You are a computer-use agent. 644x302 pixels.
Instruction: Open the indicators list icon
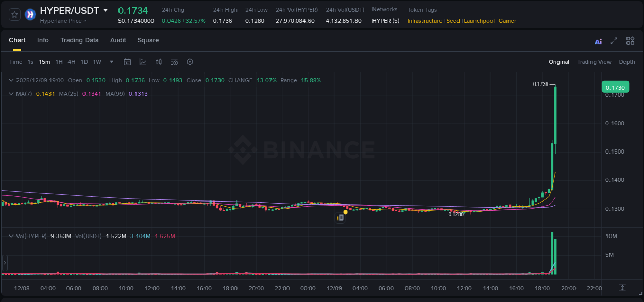[174, 62]
